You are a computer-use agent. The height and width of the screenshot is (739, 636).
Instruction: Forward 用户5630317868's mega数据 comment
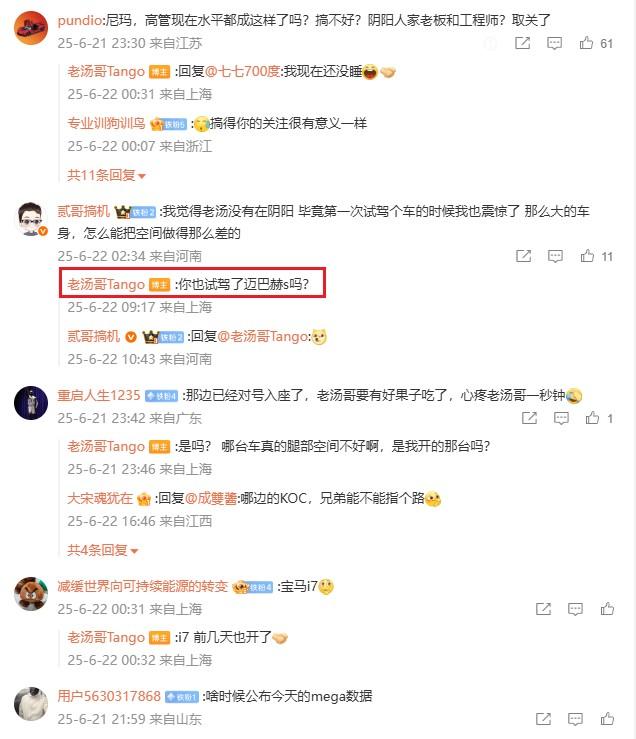[x=543, y=719]
